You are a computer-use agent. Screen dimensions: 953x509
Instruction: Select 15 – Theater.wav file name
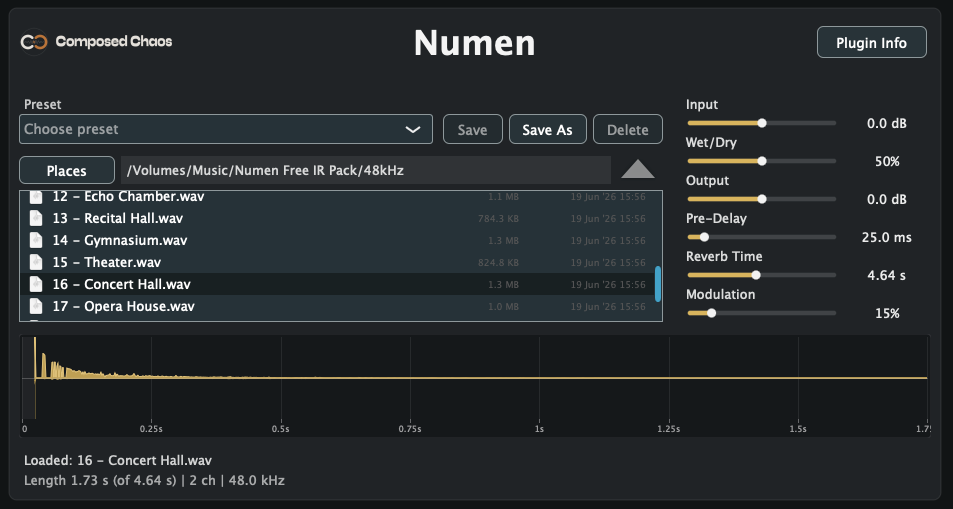pyautogui.click(x=106, y=262)
